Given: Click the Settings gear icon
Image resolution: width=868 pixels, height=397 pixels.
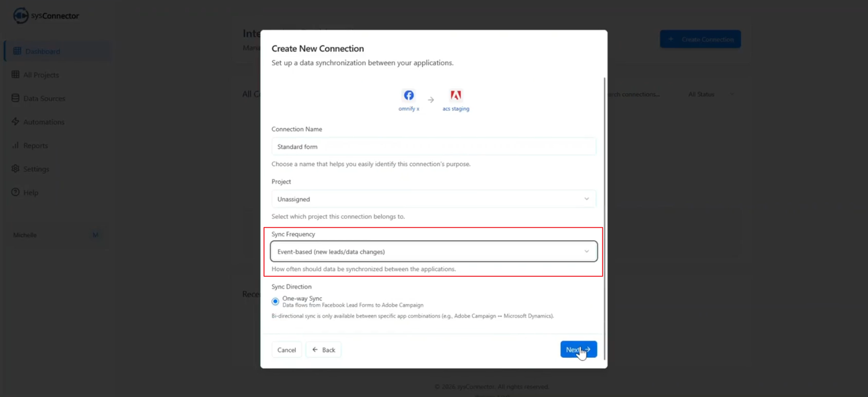Looking at the screenshot, I should pyautogui.click(x=16, y=169).
